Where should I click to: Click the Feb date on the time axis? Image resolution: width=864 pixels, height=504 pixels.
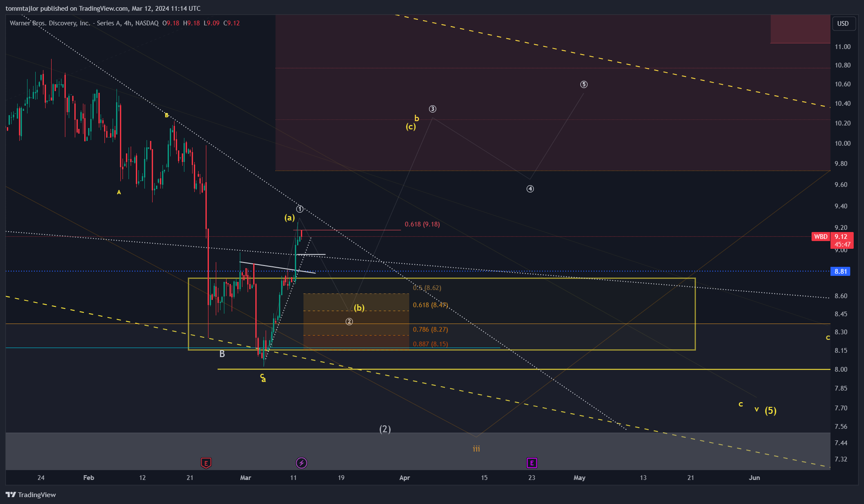tap(89, 478)
